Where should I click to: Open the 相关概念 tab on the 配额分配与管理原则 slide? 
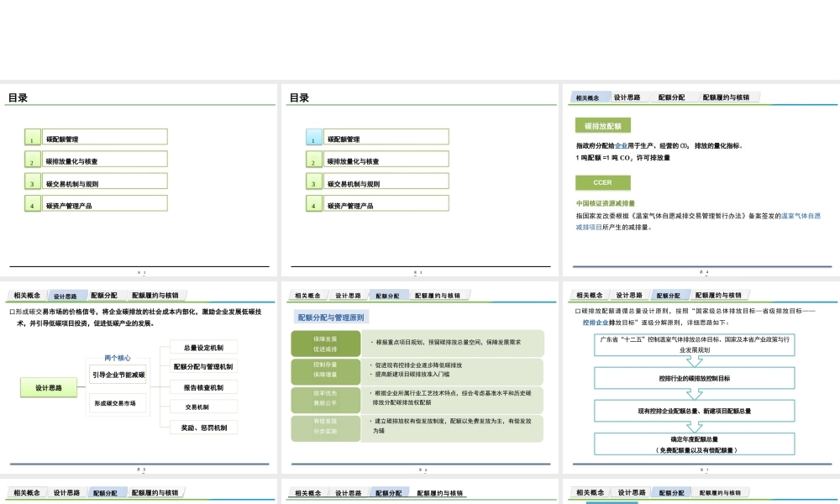tap(307, 295)
